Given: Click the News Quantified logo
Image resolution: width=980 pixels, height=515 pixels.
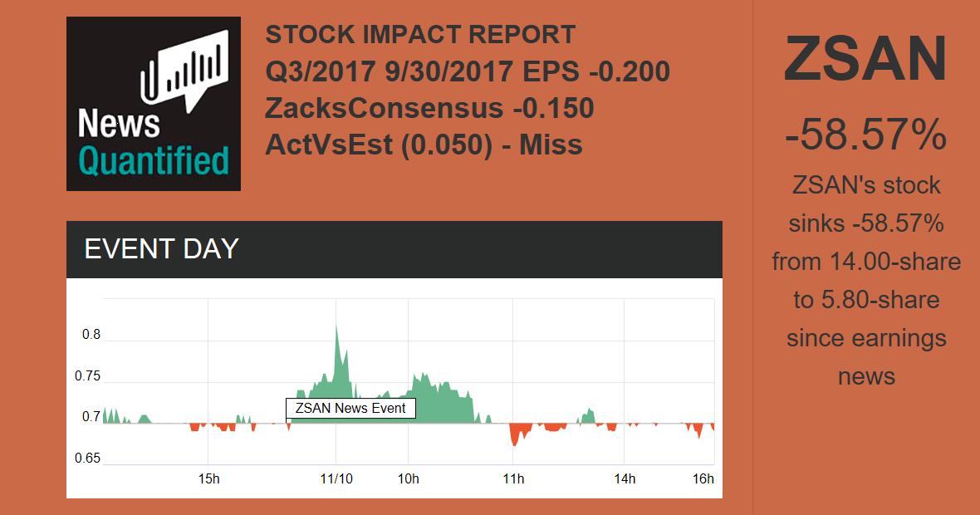Looking at the screenshot, I should pyautogui.click(x=153, y=104).
